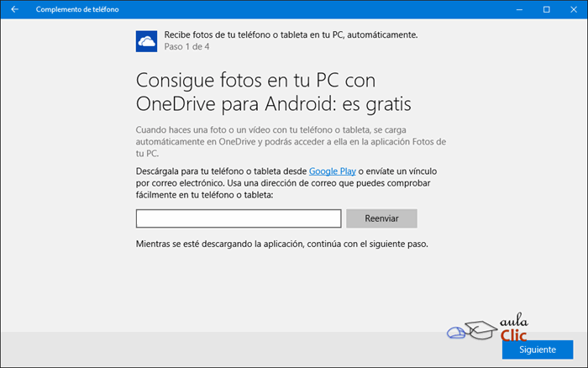Viewport: 588px width, 368px height.
Task: Click the graduation cap in aulaClic logo
Action: click(482, 329)
